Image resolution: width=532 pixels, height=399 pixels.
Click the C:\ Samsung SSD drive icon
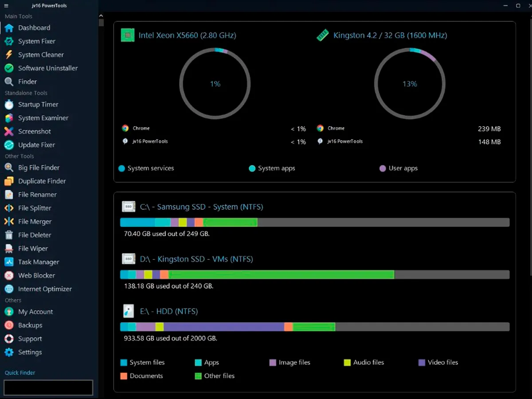[x=129, y=207]
